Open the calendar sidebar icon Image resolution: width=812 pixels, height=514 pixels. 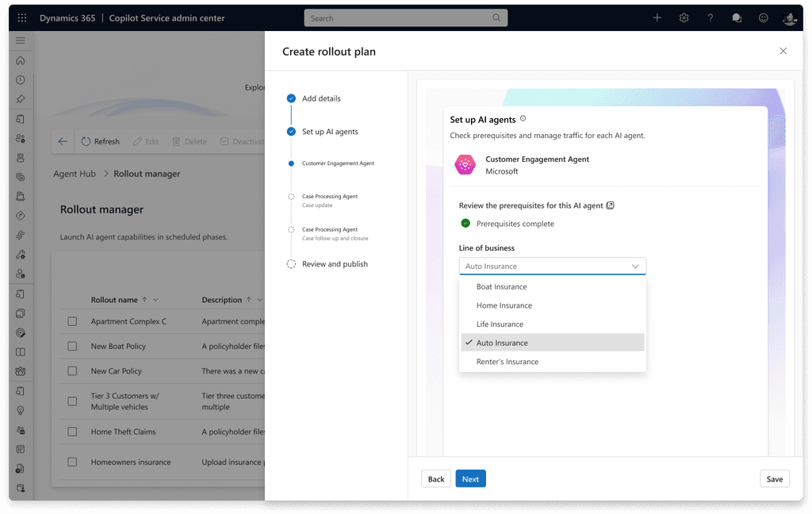pyautogui.click(x=21, y=449)
